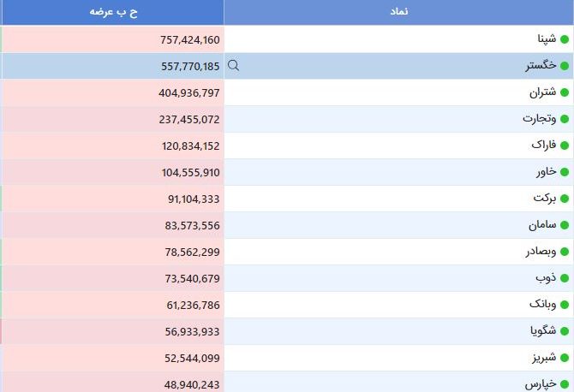The image size is (574, 392).
Task: Click the magnifier icon in خگستر row
Action: (x=233, y=65)
